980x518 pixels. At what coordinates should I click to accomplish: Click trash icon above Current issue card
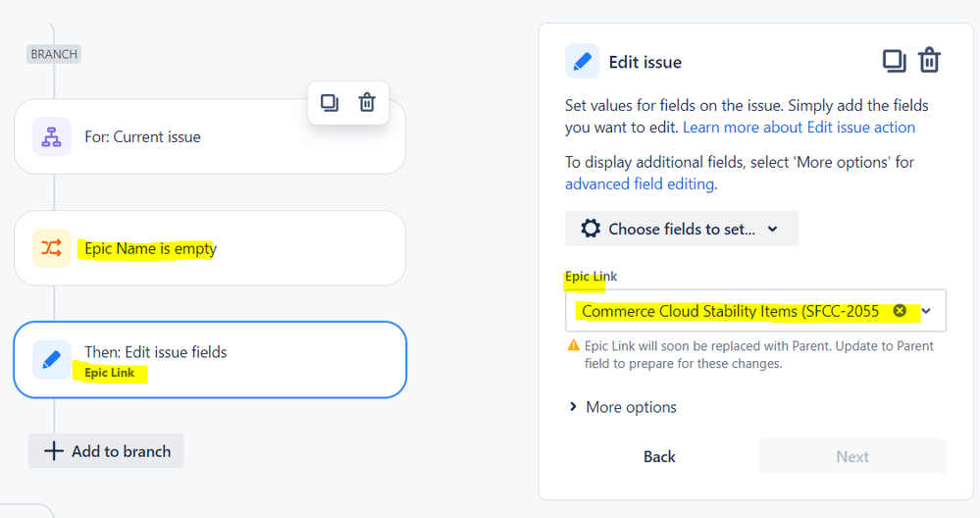[367, 102]
